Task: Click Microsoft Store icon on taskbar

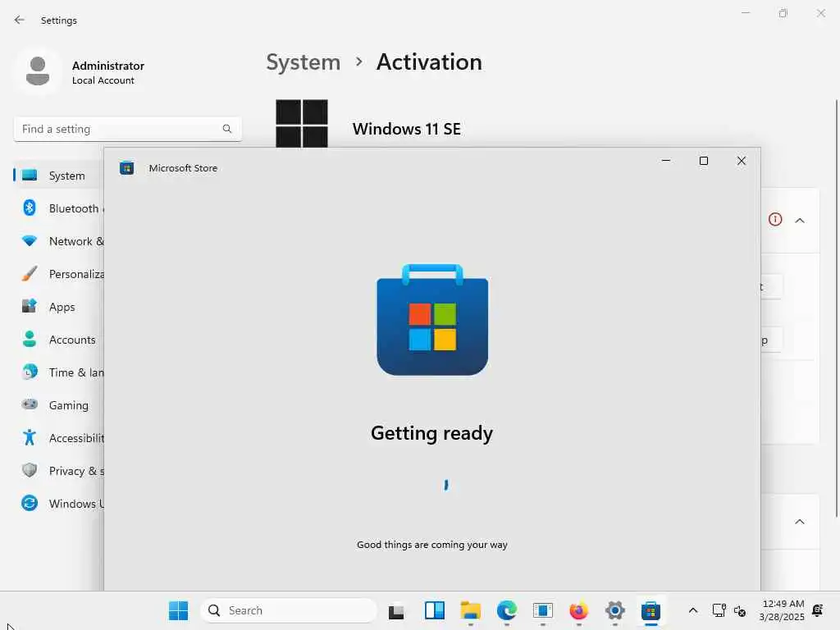Action: [x=651, y=610]
